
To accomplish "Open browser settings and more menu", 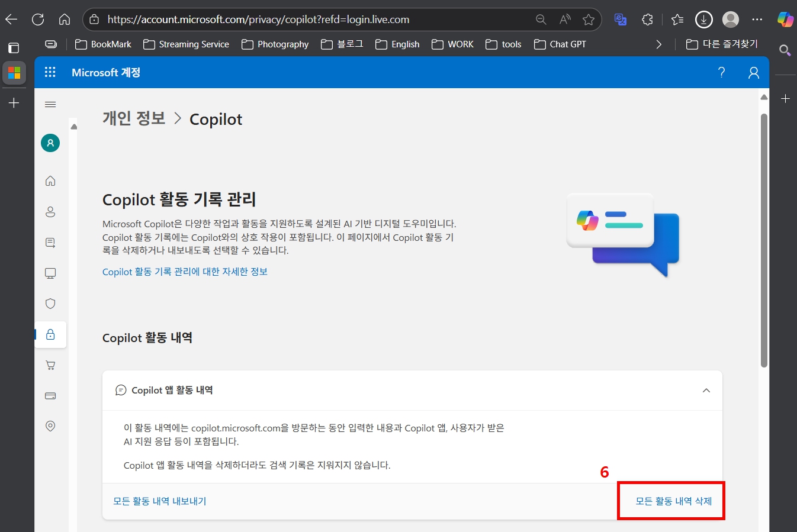I will [x=757, y=20].
